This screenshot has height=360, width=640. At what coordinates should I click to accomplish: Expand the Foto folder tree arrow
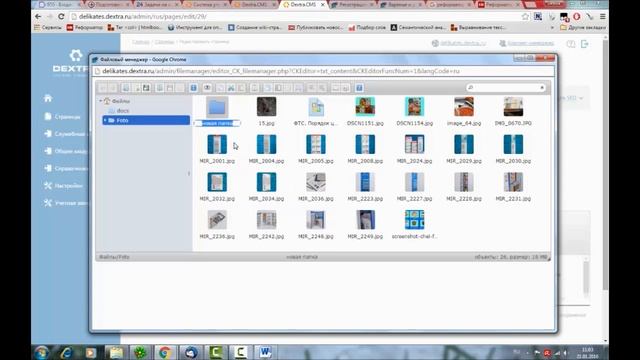coord(105,120)
